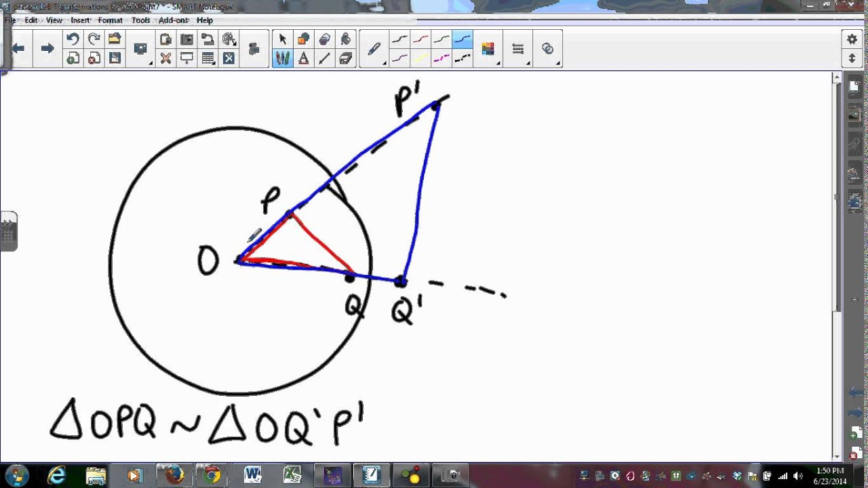Screen dimensions: 868x488
Task: Click the puzzle-piece add-on icon
Action: click(x=254, y=49)
